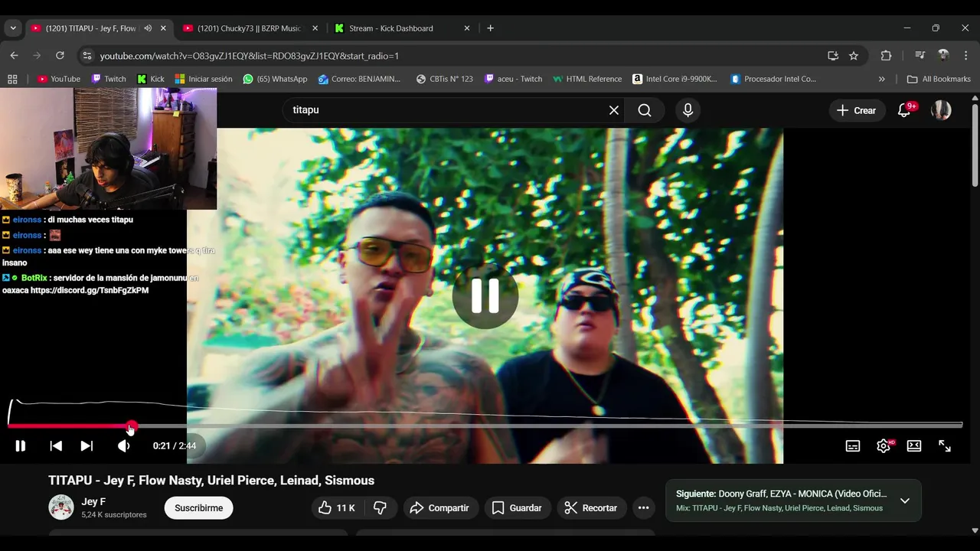Expand the Siguiente mix playlist panel
This screenshot has height=551, width=980.
click(x=904, y=500)
